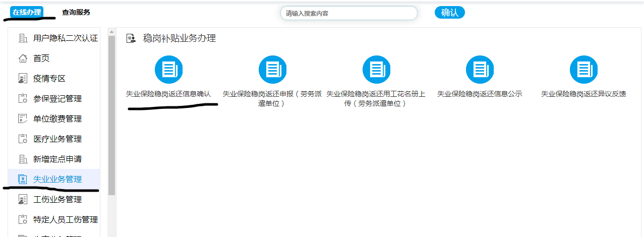
Task: Select 失业业务管理 menu item
Action: point(57,180)
